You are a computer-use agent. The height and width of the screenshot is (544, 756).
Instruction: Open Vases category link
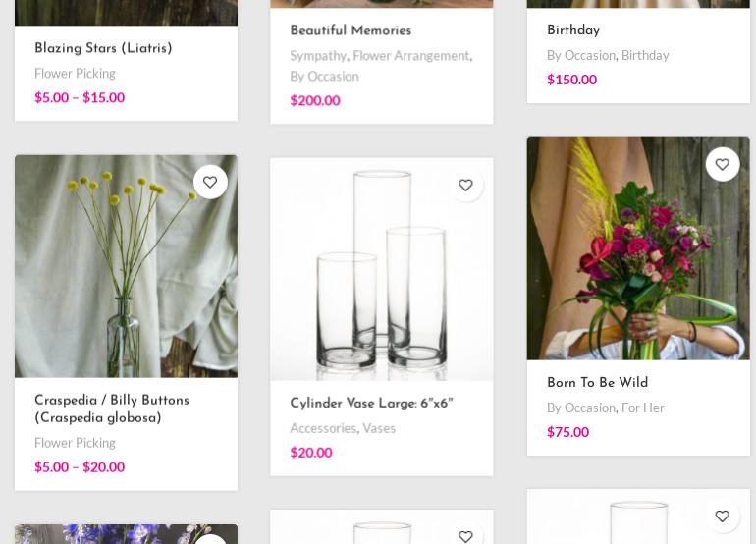379,428
